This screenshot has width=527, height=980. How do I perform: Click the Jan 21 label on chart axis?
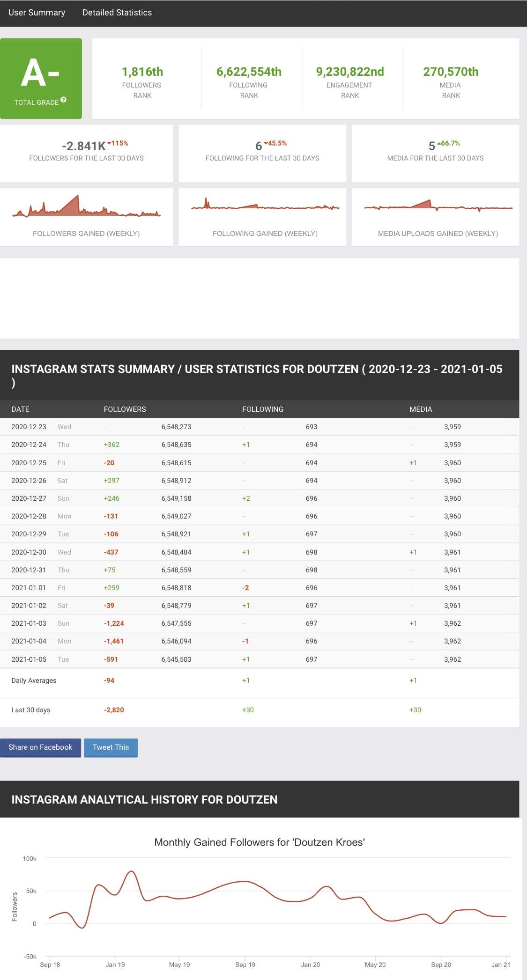[501, 965]
